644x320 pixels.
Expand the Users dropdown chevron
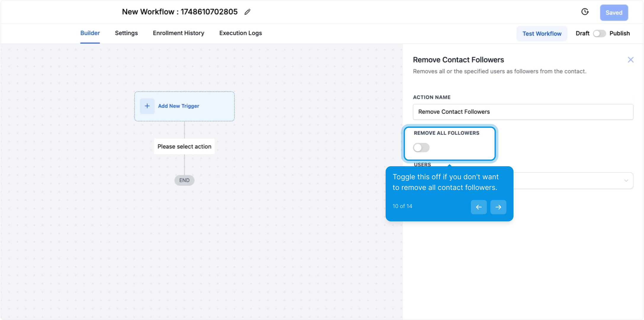(x=626, y=180)
